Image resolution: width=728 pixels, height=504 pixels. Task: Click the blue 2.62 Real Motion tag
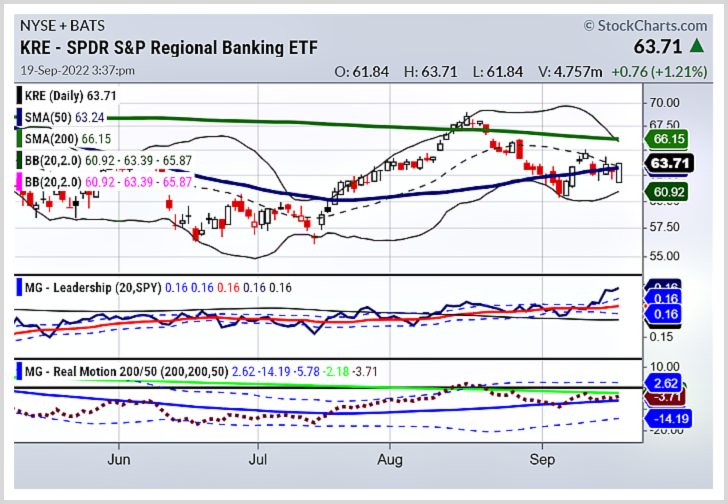pyautogui.click(x=663, y=383)
